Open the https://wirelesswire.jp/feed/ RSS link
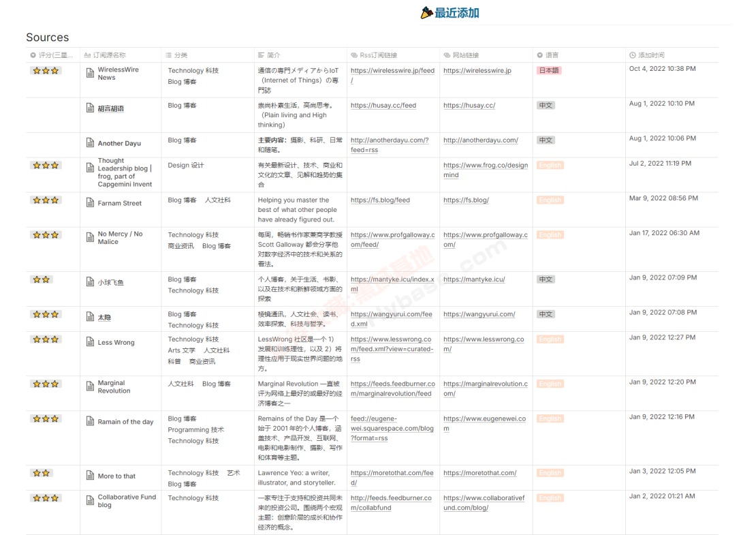 tap(392, 75)
